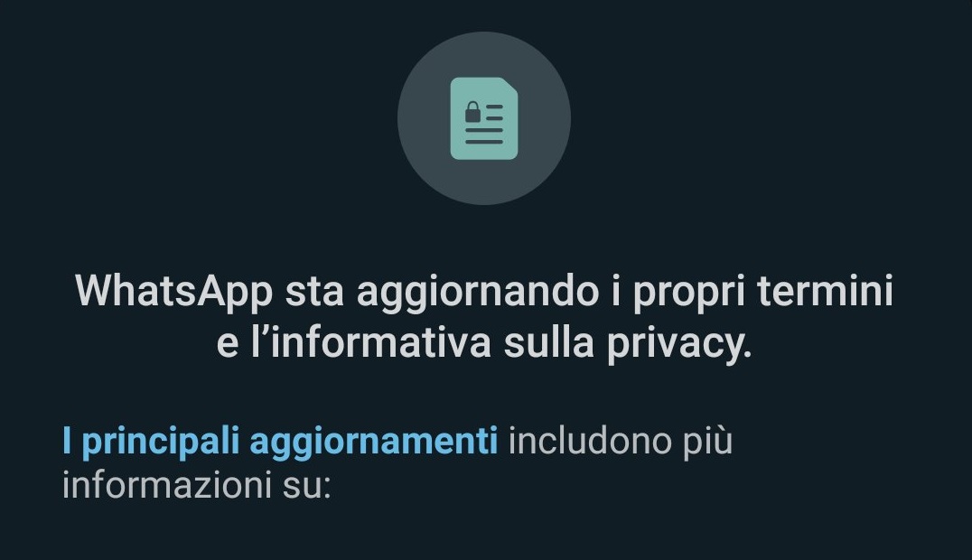Click the word "propri" in the heading
Screen dimensions: 972x560
688,292
